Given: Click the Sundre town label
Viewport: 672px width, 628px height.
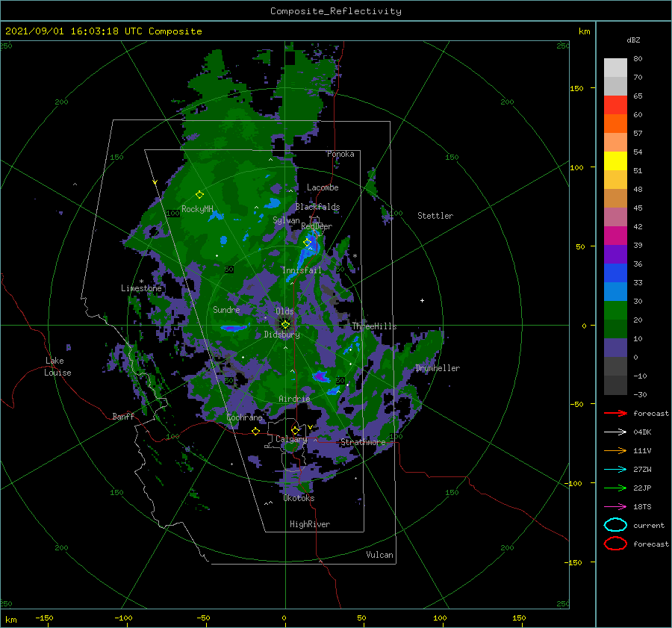Looking at the screenshot, I should [226, 309].
